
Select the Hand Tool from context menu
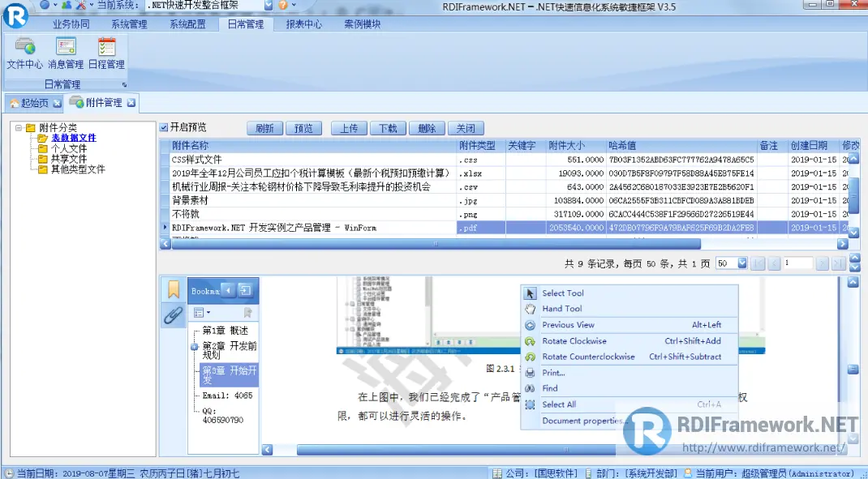point(559,308)
